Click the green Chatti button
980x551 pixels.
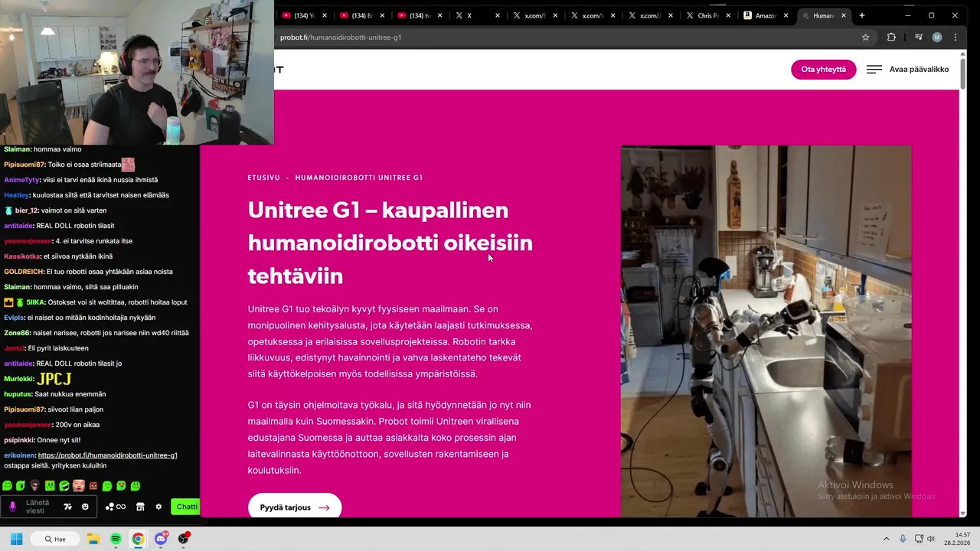[x=186, y=507]
